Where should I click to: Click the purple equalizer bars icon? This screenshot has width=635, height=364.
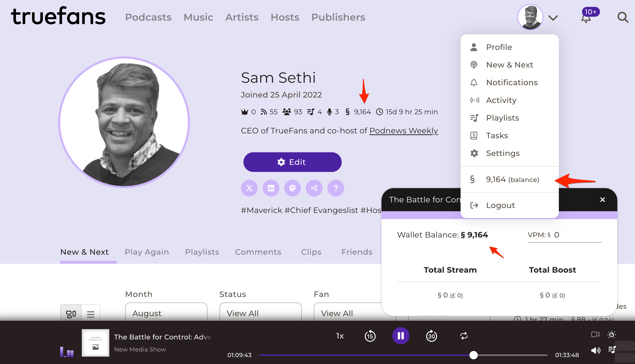pyautogui.click(x=67, y=352)
